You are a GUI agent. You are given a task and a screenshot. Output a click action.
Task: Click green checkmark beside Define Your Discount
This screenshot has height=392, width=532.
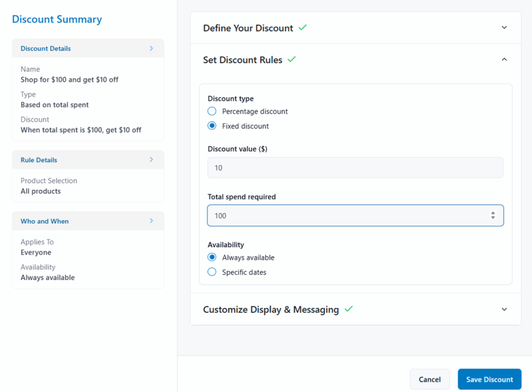[x=302, y=28]
